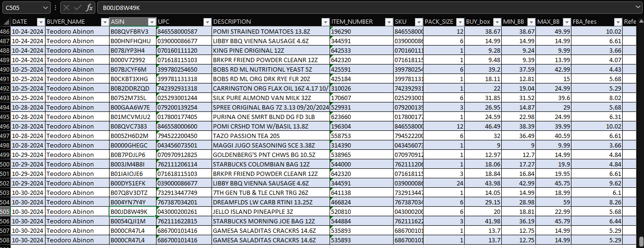The image size is (644, 248).
Task: Open the BUYER_NAME column filter dropdown
Action: tap(105, 22)
